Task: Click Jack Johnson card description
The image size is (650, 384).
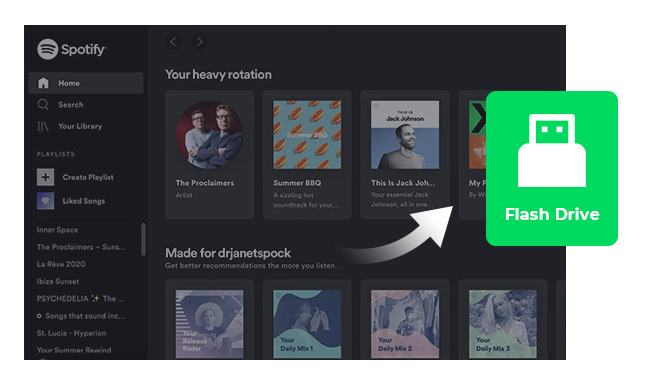Action: 402,199
